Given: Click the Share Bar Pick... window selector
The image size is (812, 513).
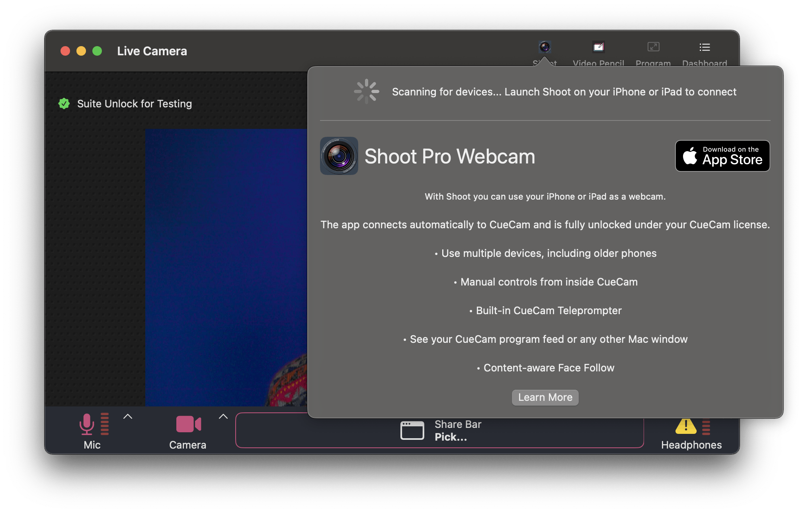Looking at the screenshot, I should pos(439,430).
